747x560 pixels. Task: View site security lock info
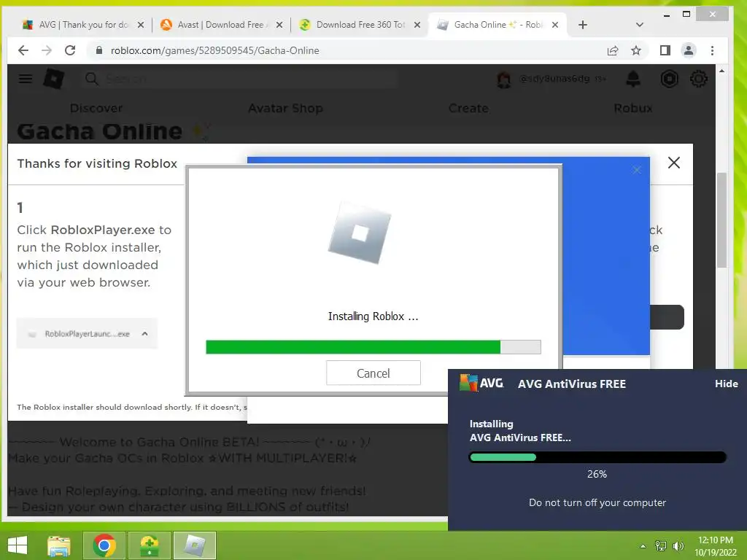click(99, 50)
